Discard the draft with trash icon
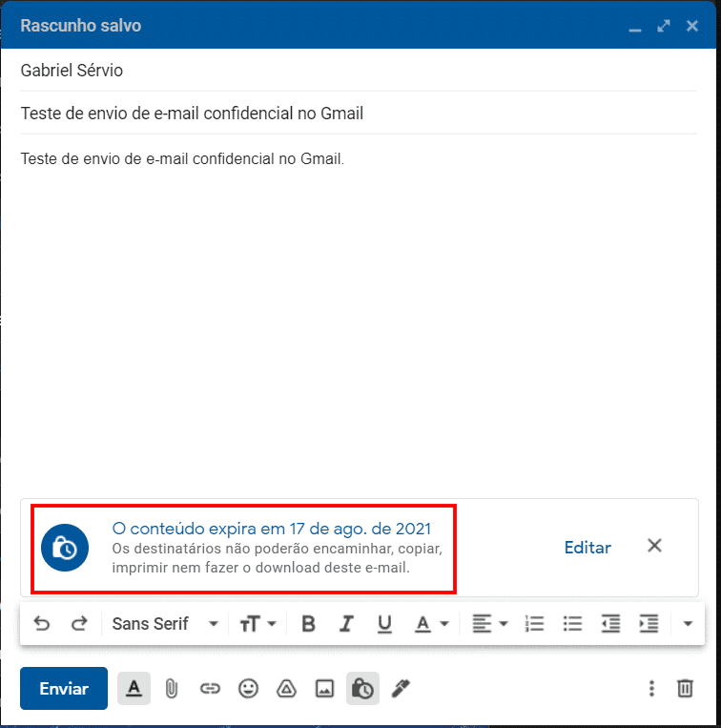The height and width of the screenshot is (728, 721). coord(686,688)
